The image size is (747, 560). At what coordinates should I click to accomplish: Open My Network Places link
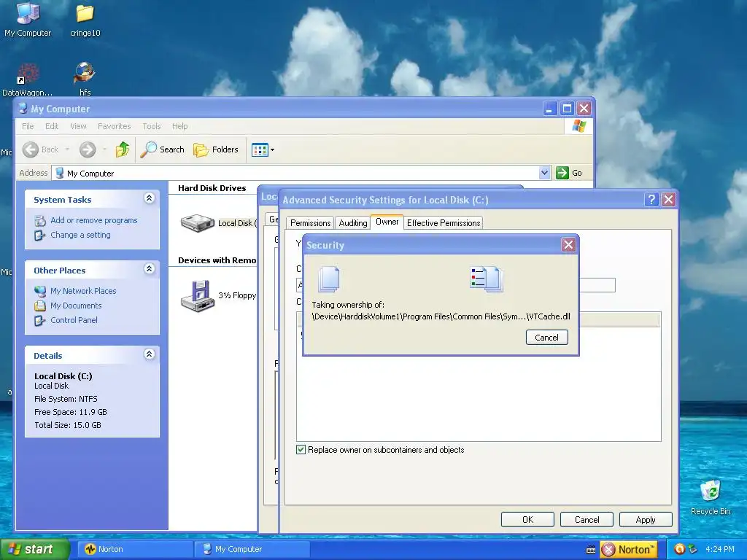click(x=83, y=291)
